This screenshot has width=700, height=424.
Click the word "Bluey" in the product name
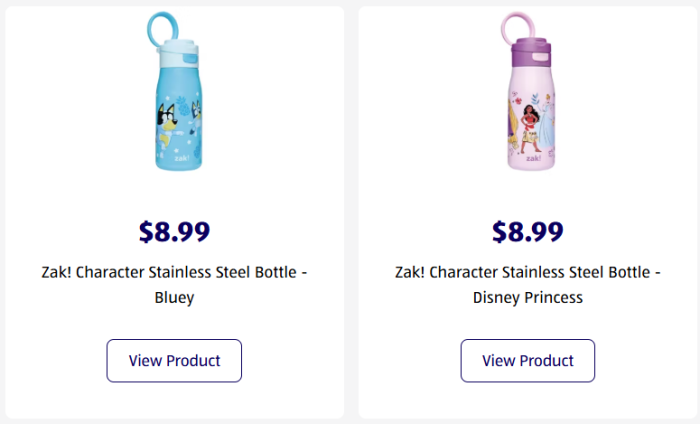(x=174, y=297)
